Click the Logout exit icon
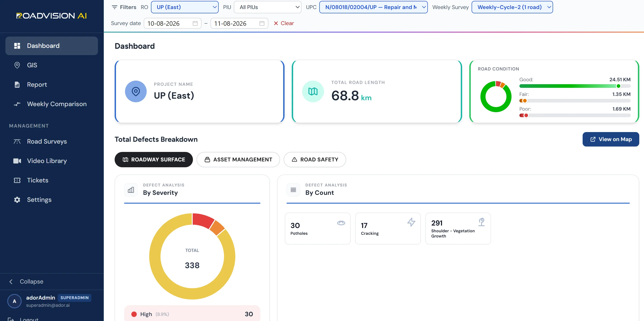 click(x=11, y=319)
